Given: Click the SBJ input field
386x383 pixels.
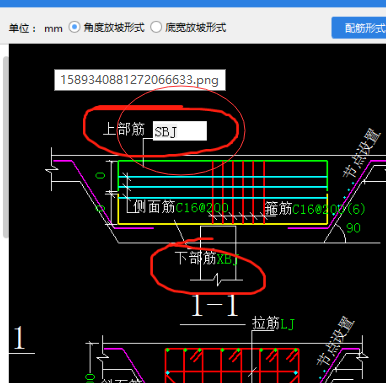Looking at the screenshot, I should click(180, 131).
